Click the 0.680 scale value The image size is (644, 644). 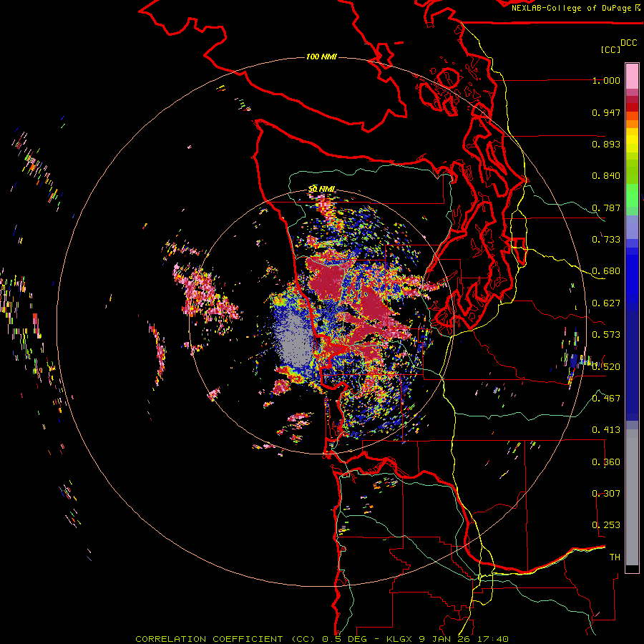tap(606, 271)
